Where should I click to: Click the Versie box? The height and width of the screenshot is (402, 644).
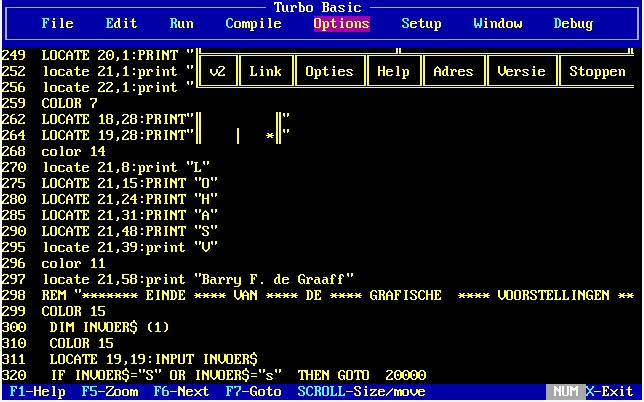[x=522, y=71]
